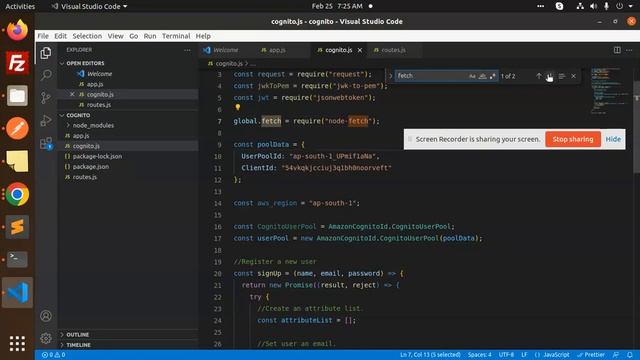Open package.json in the file tree
Screen dimensions: 640x360
(90, 167)
